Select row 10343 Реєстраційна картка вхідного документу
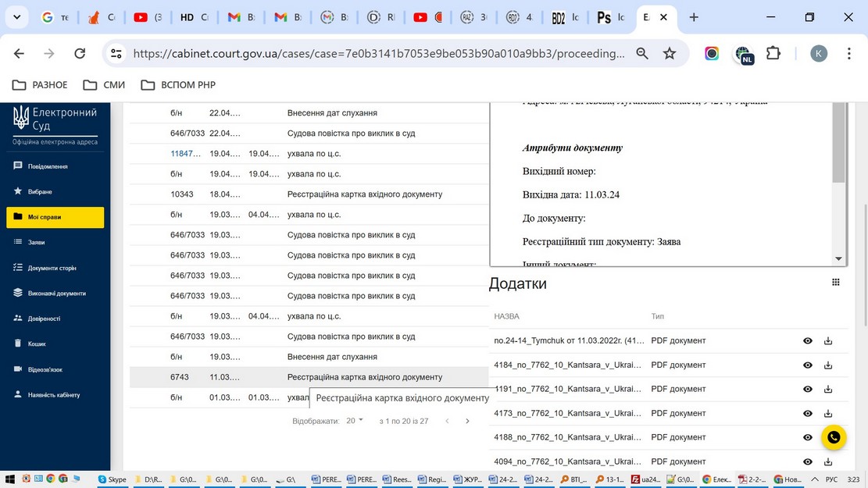This screenshot has width=868, height=488. point(309,194)
